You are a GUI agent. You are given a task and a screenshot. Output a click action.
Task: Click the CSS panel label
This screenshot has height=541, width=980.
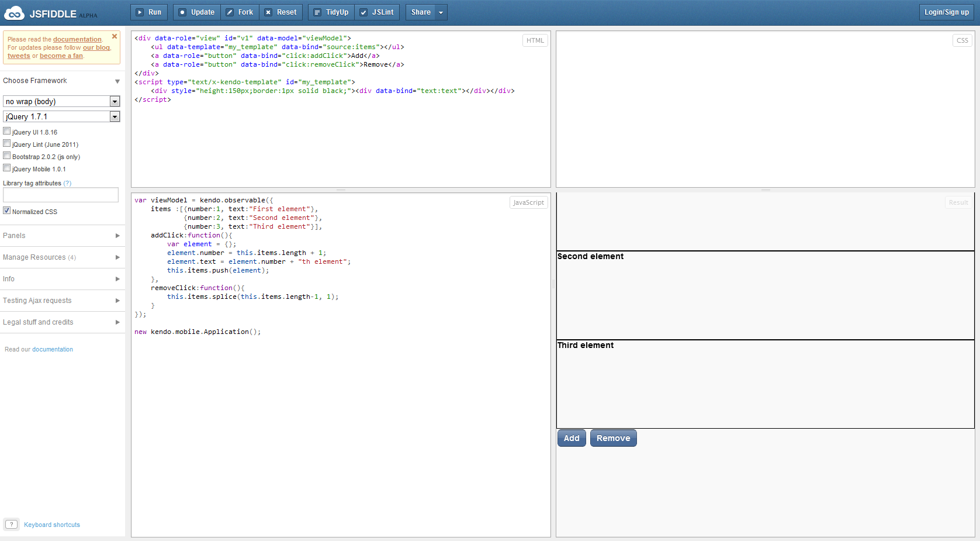tap(962, 40)
